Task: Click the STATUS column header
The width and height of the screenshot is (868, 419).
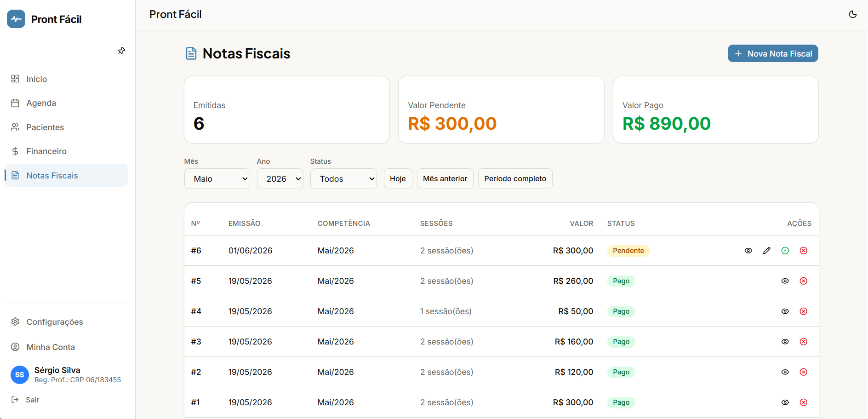Action: coord(621,224)
